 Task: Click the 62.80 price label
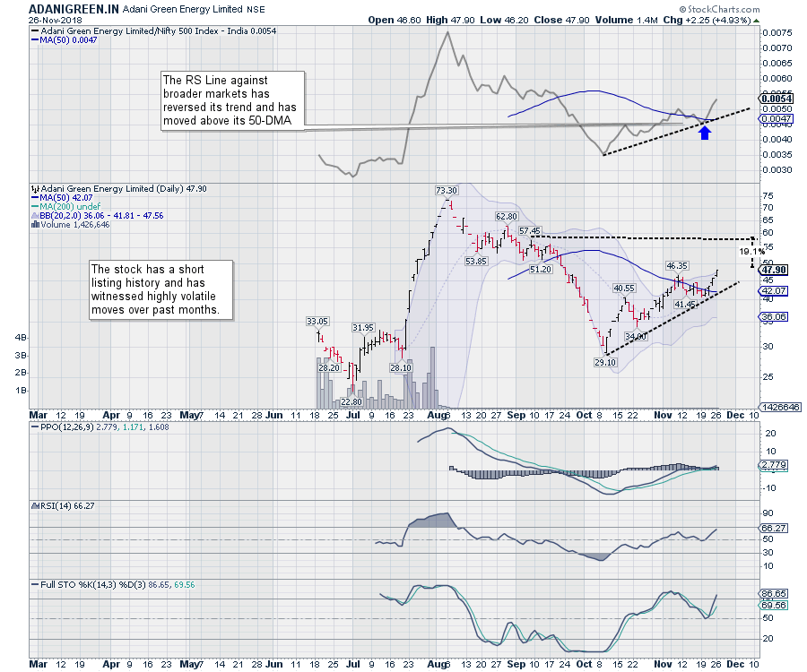pos(507,217)
